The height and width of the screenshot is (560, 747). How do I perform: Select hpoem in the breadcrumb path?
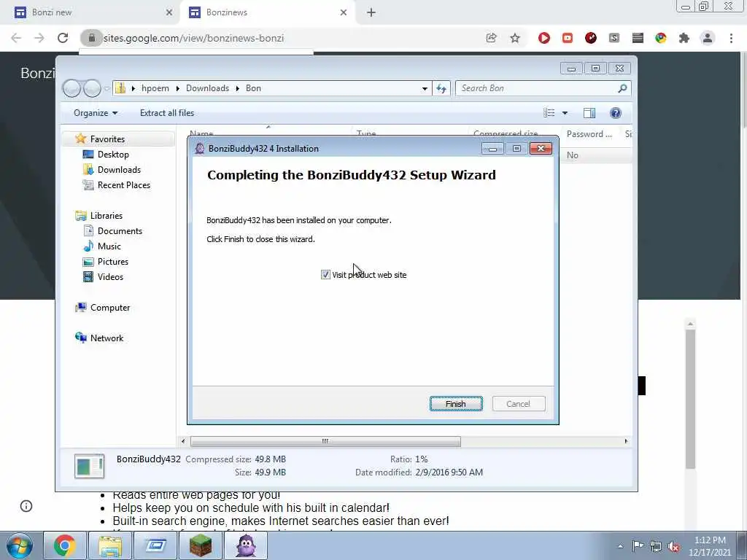(155, 88)
